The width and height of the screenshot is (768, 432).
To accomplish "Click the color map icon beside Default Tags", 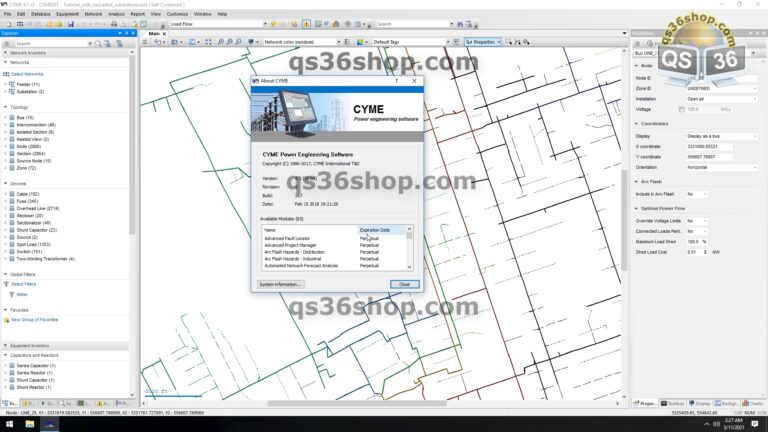I will point(360,42).
